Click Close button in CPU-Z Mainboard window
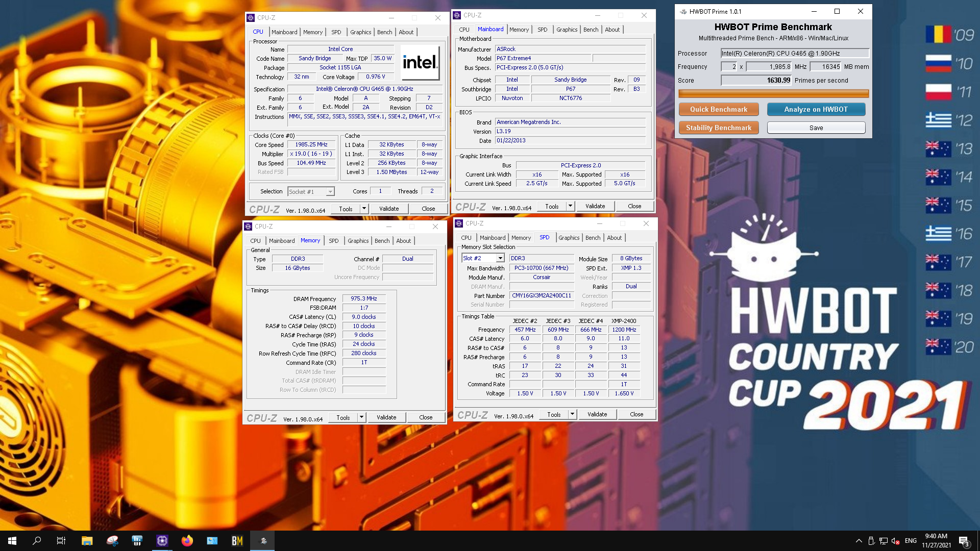The image size is (980, 551). tap(634, 206)
